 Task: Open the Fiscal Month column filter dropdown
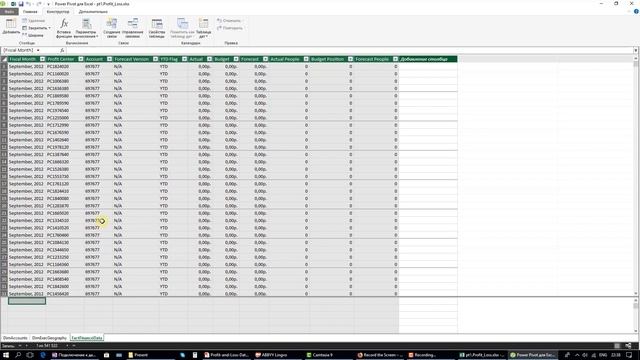click(x=42, y=59)
